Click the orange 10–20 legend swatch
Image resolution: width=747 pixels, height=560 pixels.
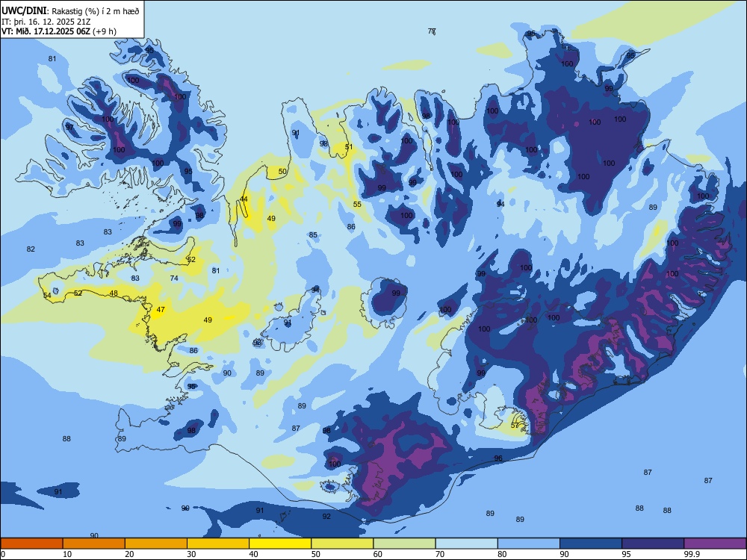coord(94,544)
